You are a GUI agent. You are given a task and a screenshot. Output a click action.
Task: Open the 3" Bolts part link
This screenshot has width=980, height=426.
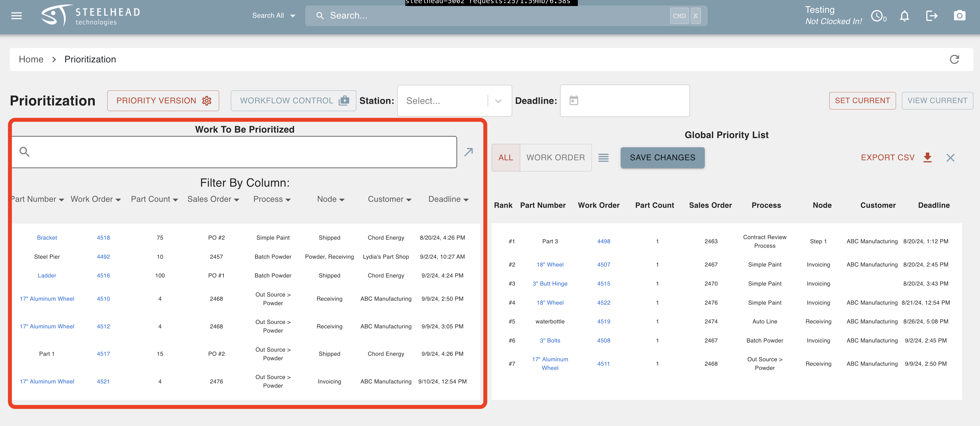coord(550,340)
